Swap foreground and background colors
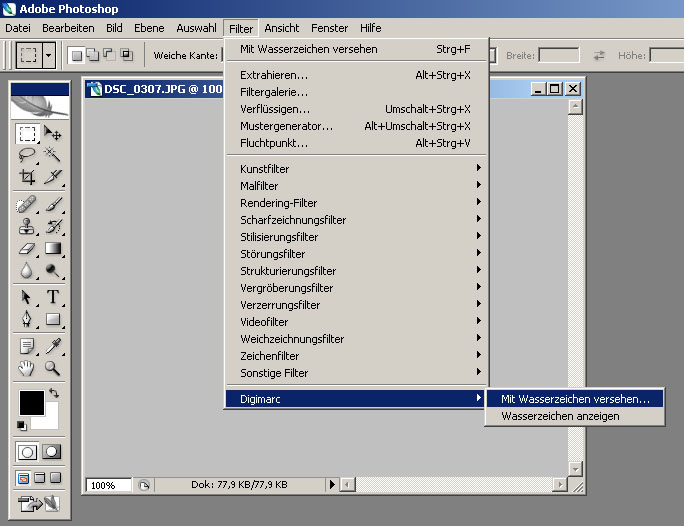The height and width of the screenshot is (526, 684). point(54,393)
